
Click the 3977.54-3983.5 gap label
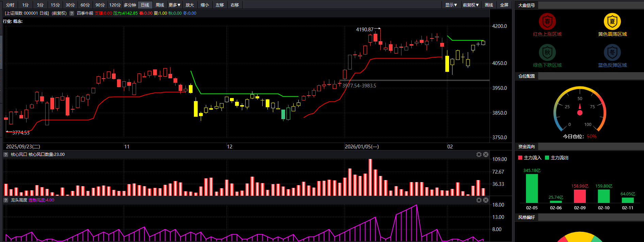359,86
